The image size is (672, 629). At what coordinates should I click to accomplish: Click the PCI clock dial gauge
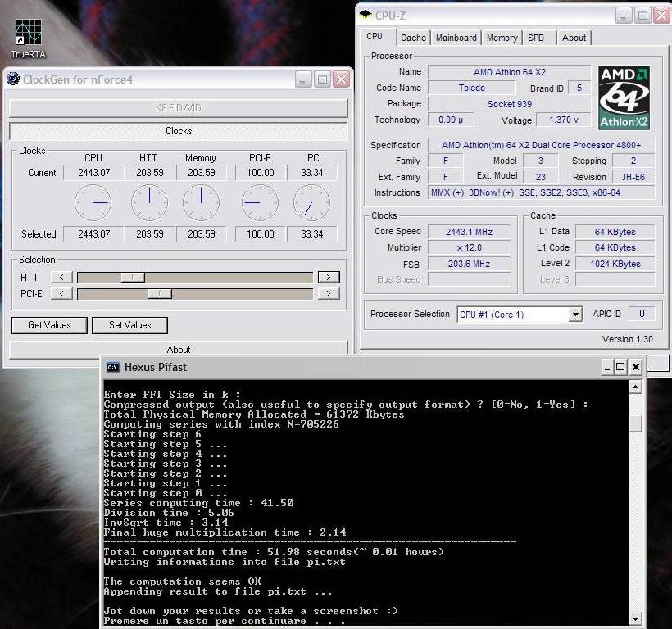(311, 202)
